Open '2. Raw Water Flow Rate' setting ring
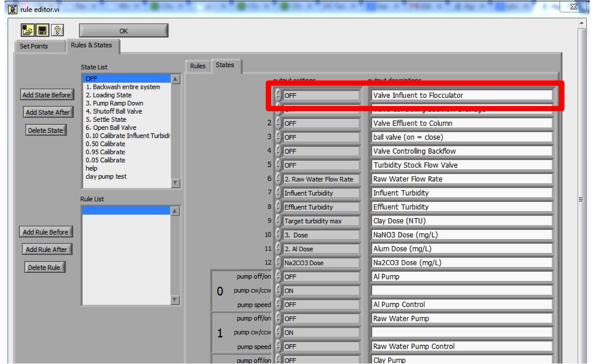The width and height of the screenshot is (594, 364). [x=321, y=179]
